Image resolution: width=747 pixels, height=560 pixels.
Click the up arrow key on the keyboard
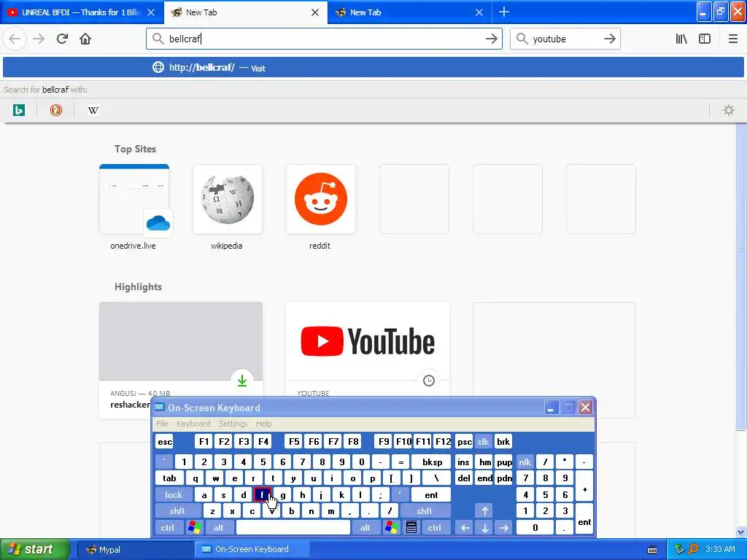(x=484, y=511)
